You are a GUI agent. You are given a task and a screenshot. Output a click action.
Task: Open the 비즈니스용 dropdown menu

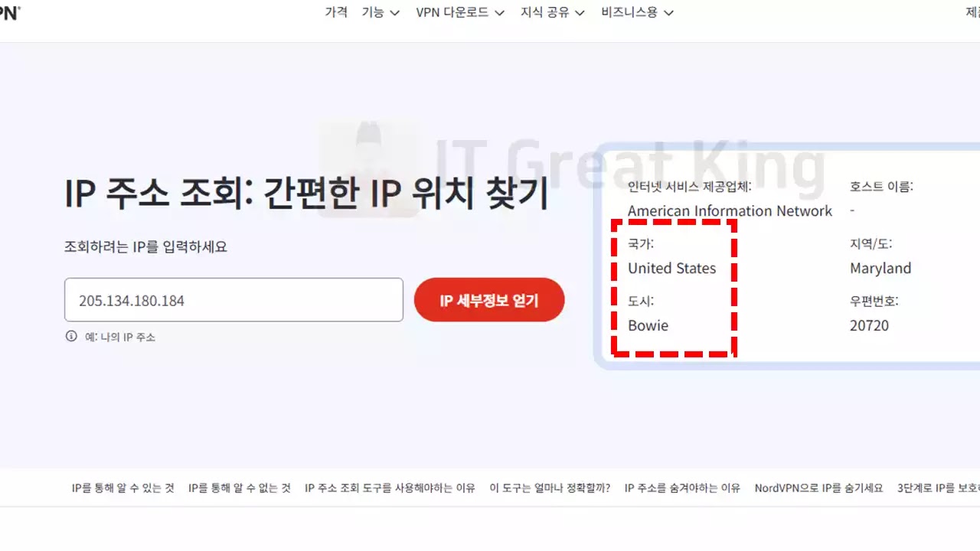[x=638, y=12]
